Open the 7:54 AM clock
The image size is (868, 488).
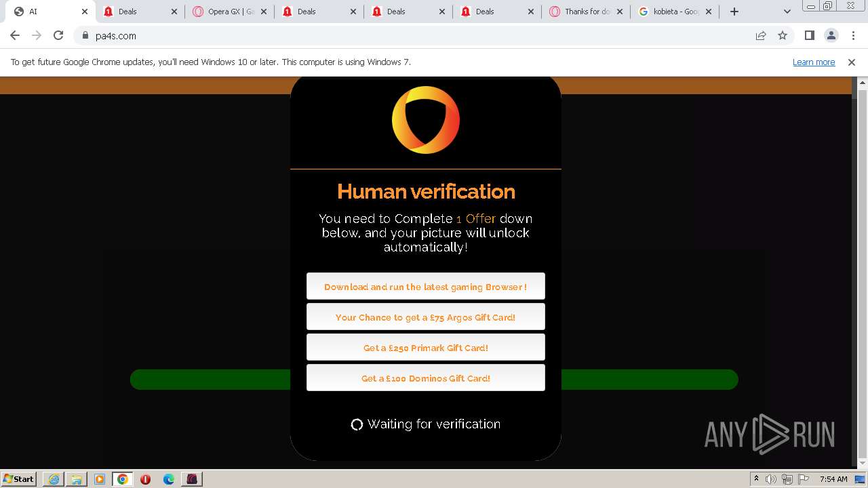tap(833, 479)
